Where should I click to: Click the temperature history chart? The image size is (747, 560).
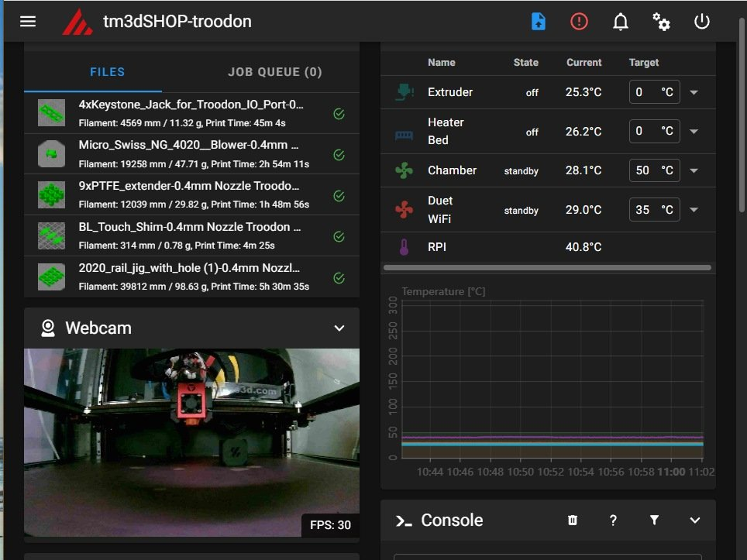(x=552, y=379)
